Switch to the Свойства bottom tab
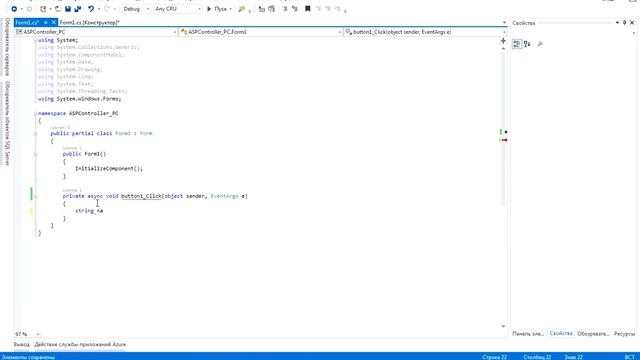This screenshot has height=360, width=640. (561, 333)
